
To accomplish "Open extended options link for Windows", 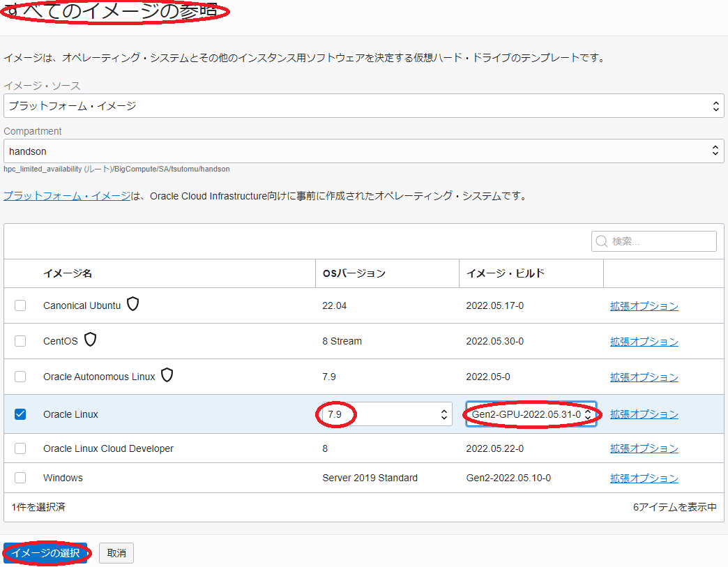I will (x=644, y=478).
